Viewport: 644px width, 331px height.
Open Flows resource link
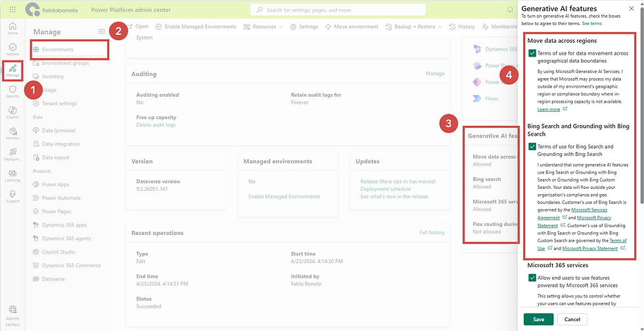492,99
